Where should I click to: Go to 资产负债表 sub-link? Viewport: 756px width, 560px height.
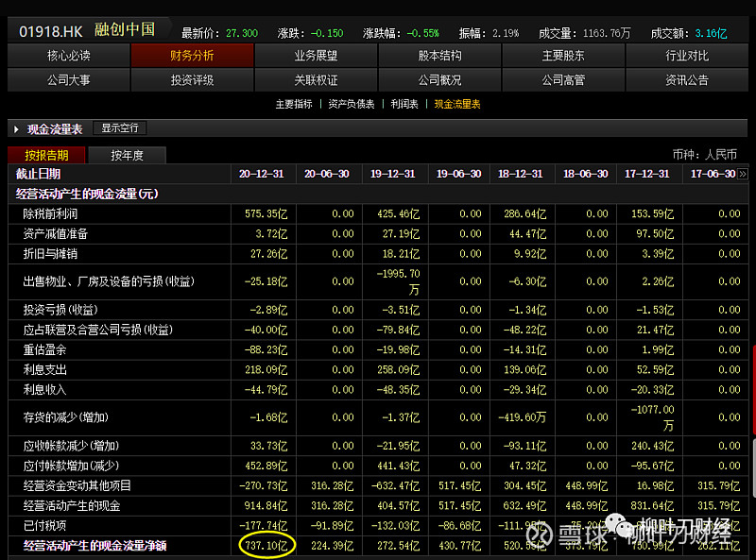click(x=351, y=104)
